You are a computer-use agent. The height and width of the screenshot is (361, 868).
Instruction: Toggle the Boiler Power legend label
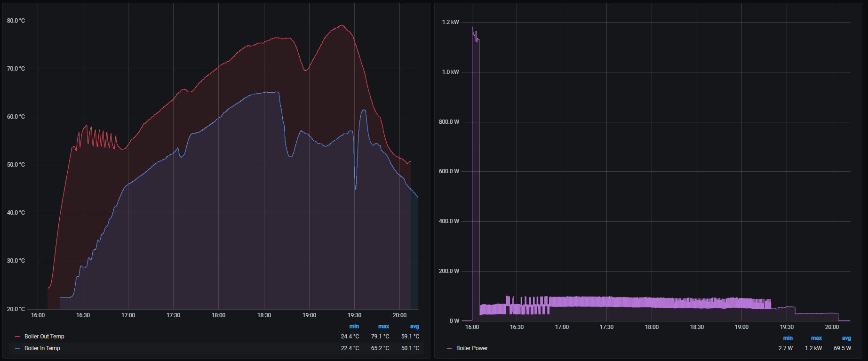pyautogui.click(x=472, y=348)
